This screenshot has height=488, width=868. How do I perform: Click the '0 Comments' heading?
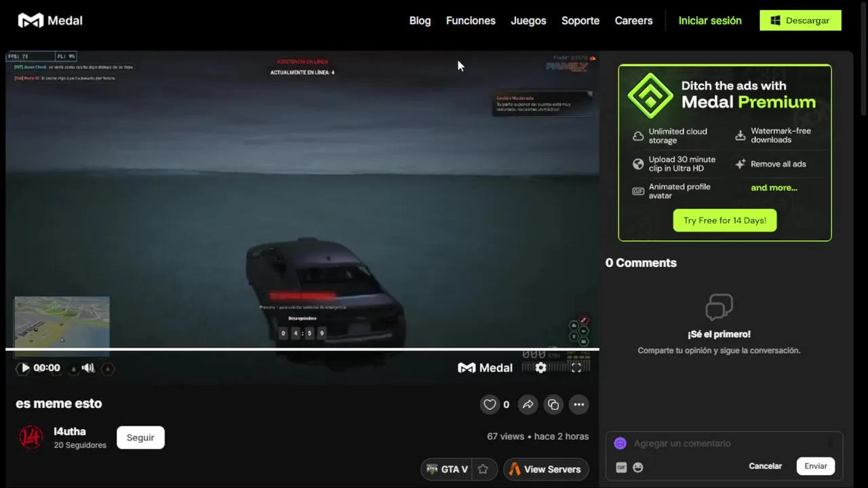pyautogui.click(x=641, y=263)
